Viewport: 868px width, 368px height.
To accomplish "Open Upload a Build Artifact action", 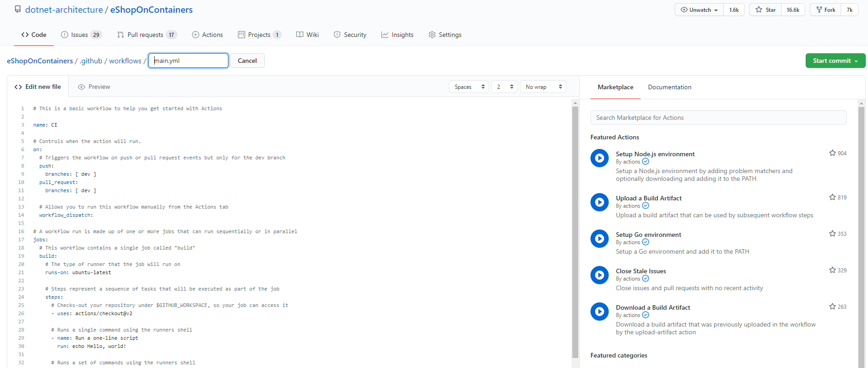I will [x=649, y=198].
